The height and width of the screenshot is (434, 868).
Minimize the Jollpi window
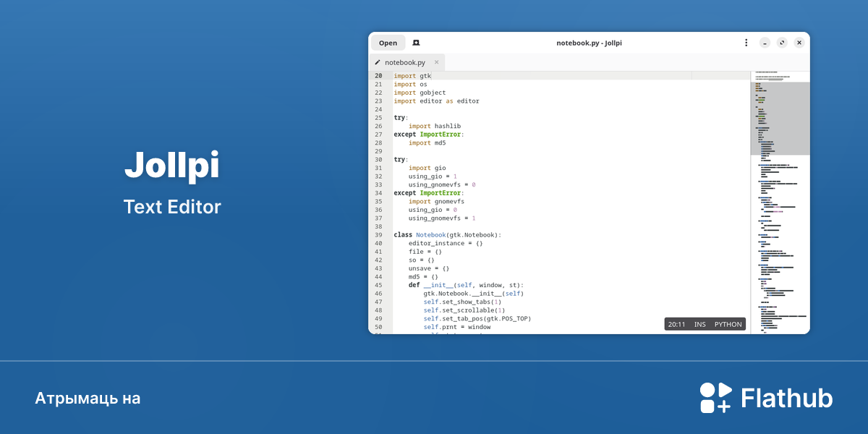(765, 43)
